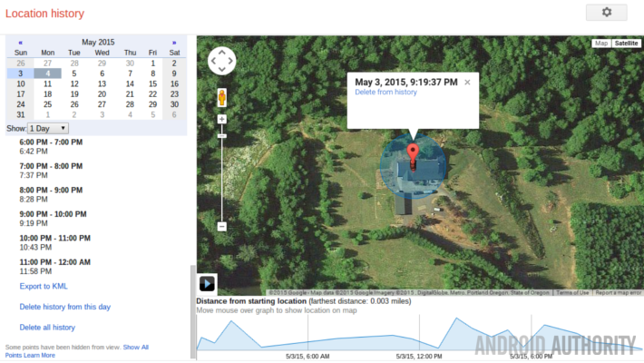Click the 5/3/15, 6:00 AM graph marker
Viewport: 644px width, 363px height.
307,356
